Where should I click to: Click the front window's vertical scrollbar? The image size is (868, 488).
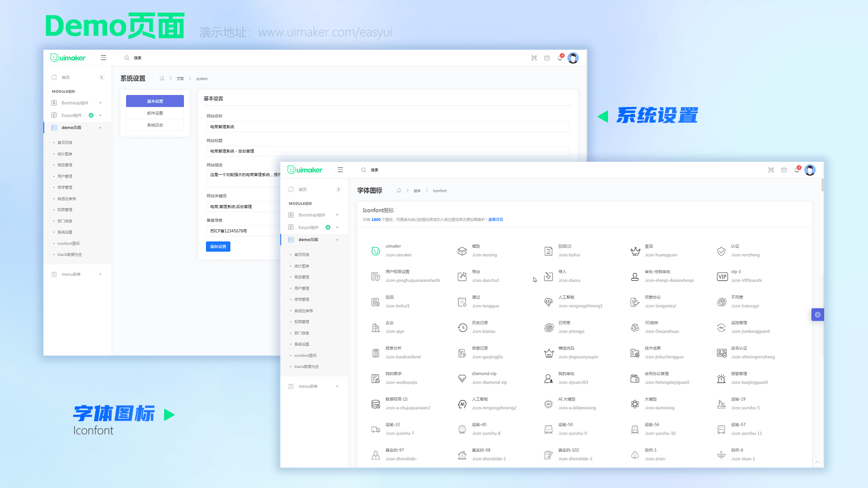822,185
